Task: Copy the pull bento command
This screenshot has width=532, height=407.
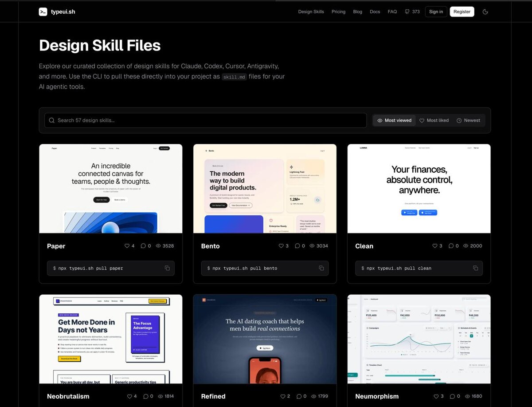Action: coord(321,268)
